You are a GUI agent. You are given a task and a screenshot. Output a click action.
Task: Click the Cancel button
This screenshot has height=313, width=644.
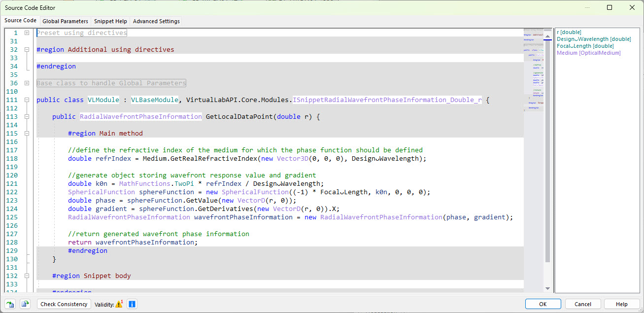click(x=583, y=304)
